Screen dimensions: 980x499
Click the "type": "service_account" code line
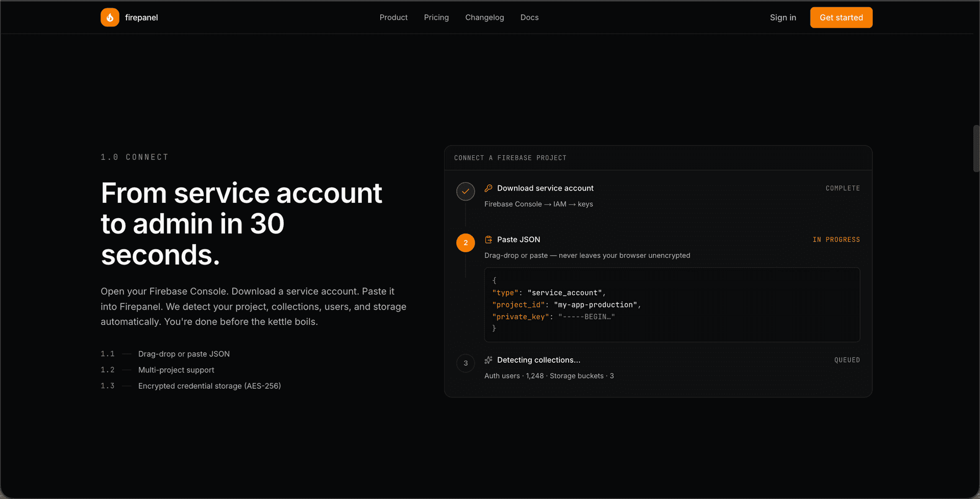coord(549,293)
